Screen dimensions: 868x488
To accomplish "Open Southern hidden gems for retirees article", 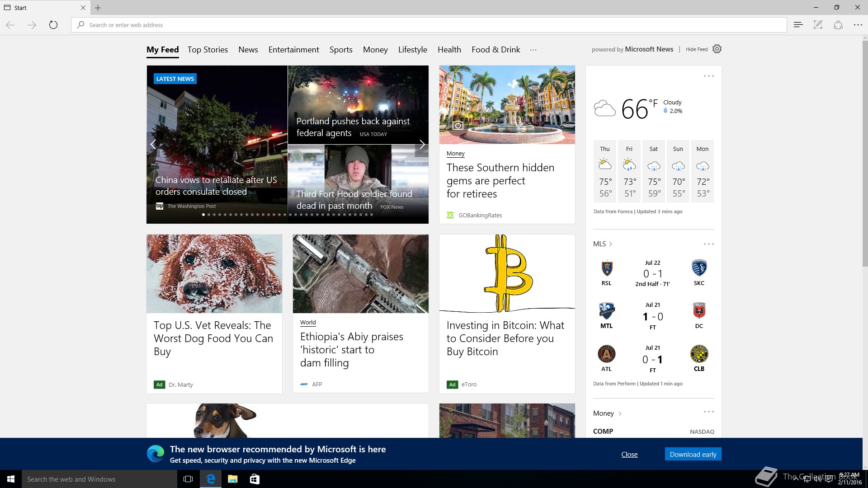I will 500,181.
